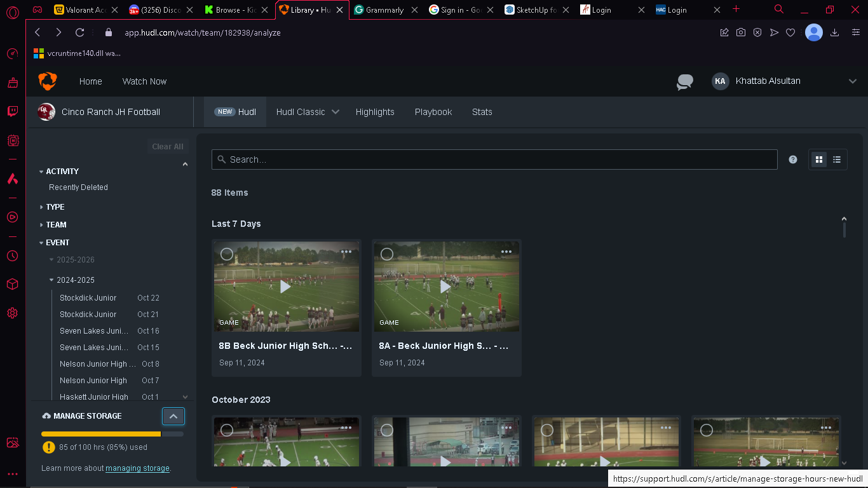Open the Hudl logo home icon
Screen dimensions: 868x488
pos(48,81)
